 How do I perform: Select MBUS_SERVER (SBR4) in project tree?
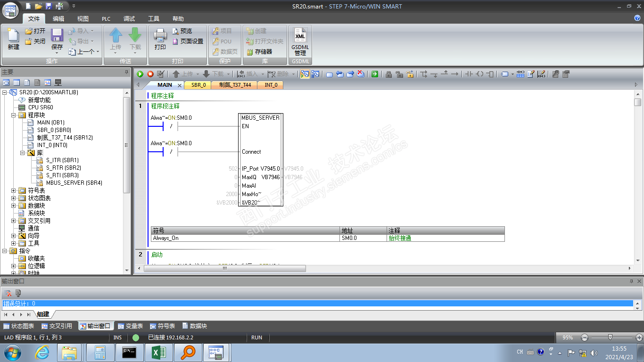point(74,183)
